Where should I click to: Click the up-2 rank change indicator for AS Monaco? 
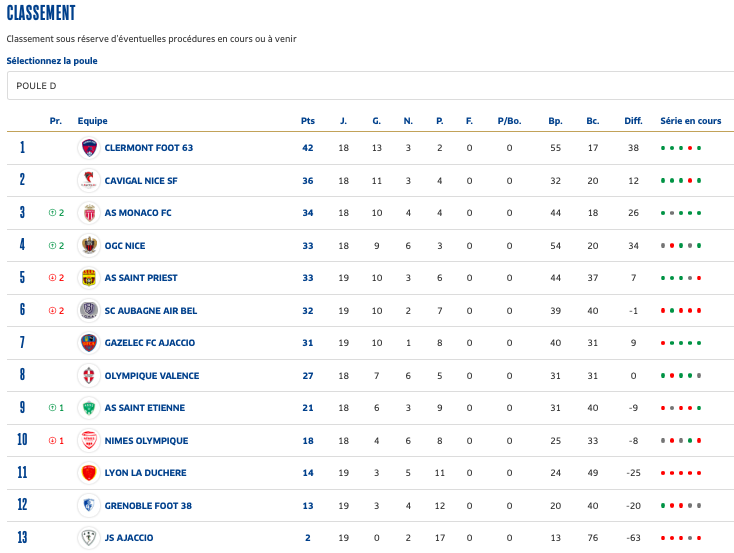tap(56, 213)
